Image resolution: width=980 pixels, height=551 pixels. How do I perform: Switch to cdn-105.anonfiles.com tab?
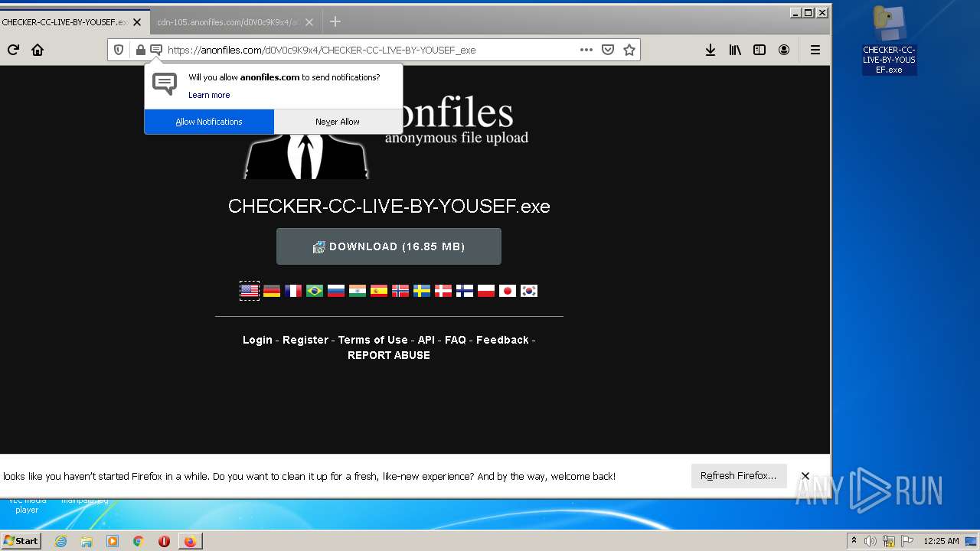coord(227,22)
